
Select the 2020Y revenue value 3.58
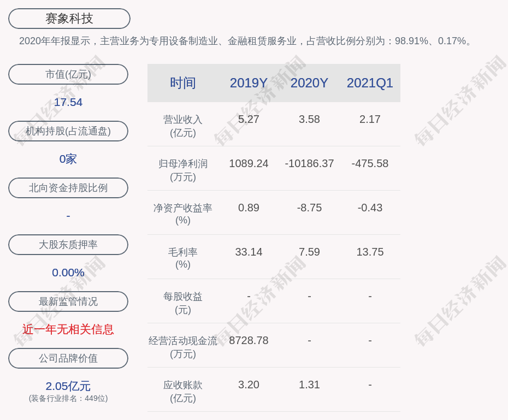[x=309, y=119]
